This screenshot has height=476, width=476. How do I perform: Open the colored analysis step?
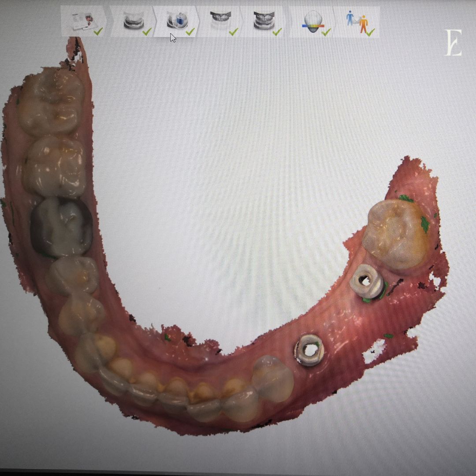click(313, 21)
